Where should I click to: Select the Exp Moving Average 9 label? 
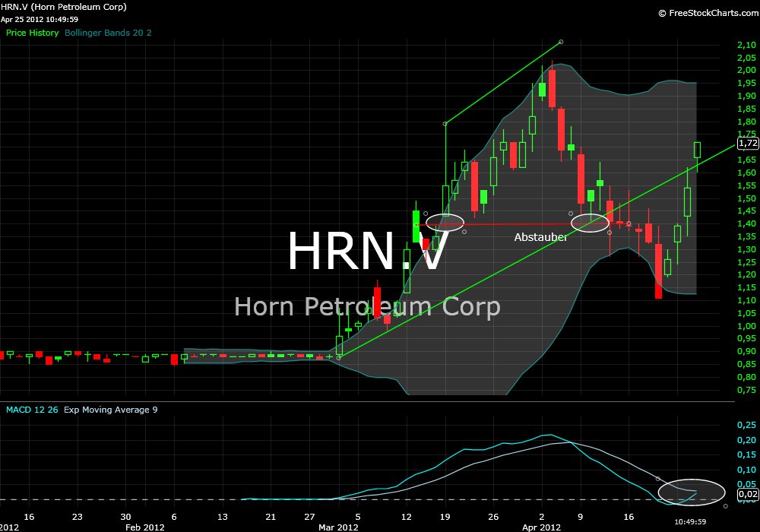pos(110,410)
